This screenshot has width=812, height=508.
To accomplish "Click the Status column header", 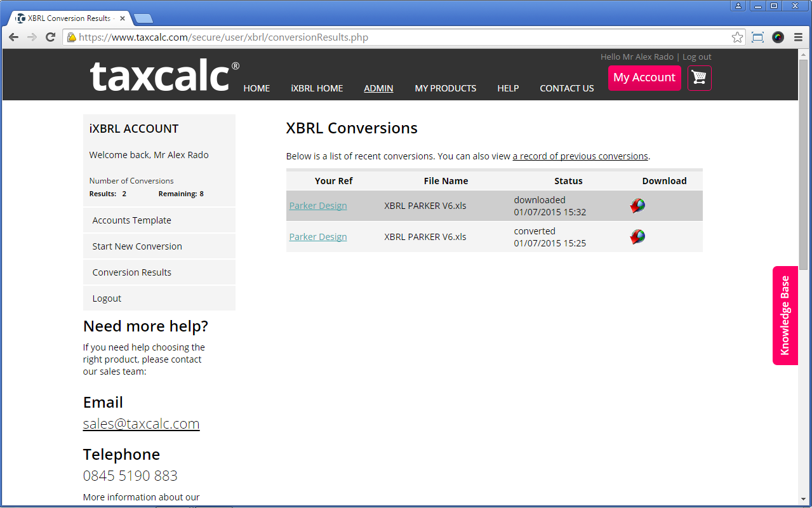I will coord(568,181).
